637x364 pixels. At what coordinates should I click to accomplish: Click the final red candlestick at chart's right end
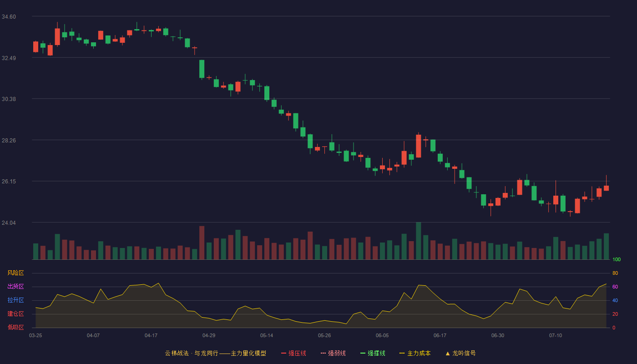click(x=606, y=188)
